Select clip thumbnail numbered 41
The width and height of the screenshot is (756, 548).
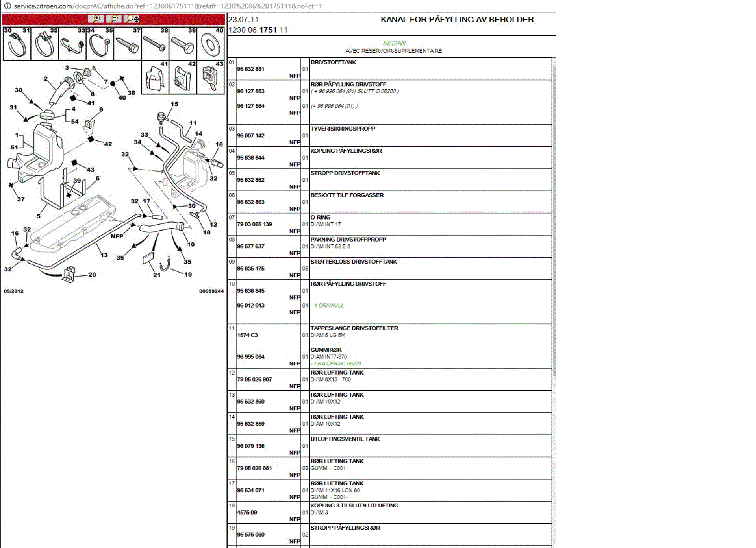click(155, 77)
